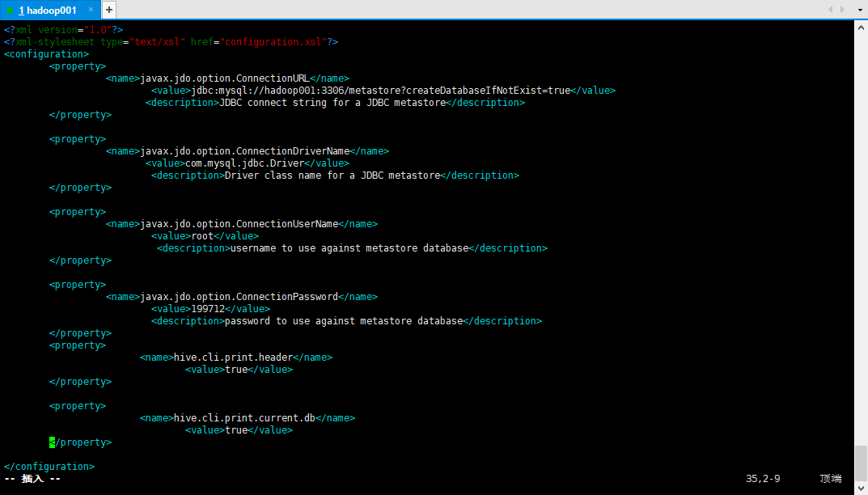Click hive.cli.print.current.db name text

click(x=244, y=418)
